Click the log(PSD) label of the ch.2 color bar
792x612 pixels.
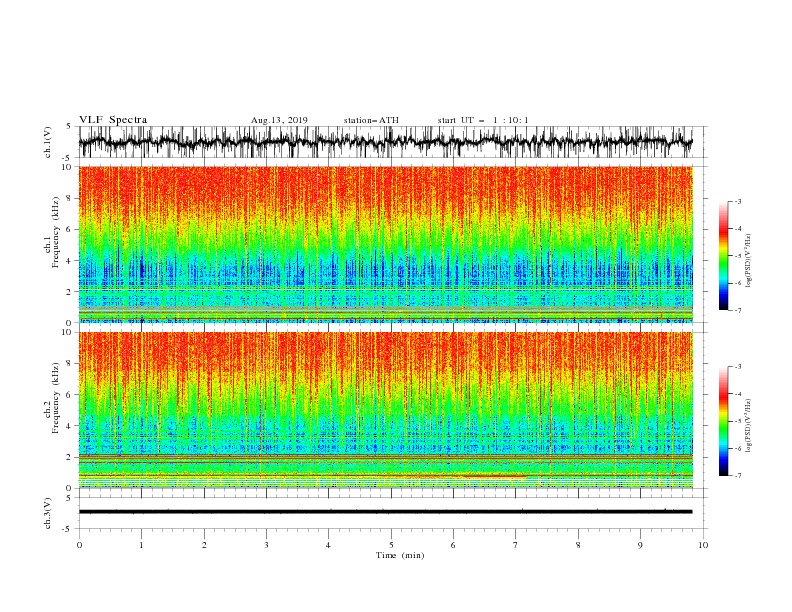tap(749, 427)
